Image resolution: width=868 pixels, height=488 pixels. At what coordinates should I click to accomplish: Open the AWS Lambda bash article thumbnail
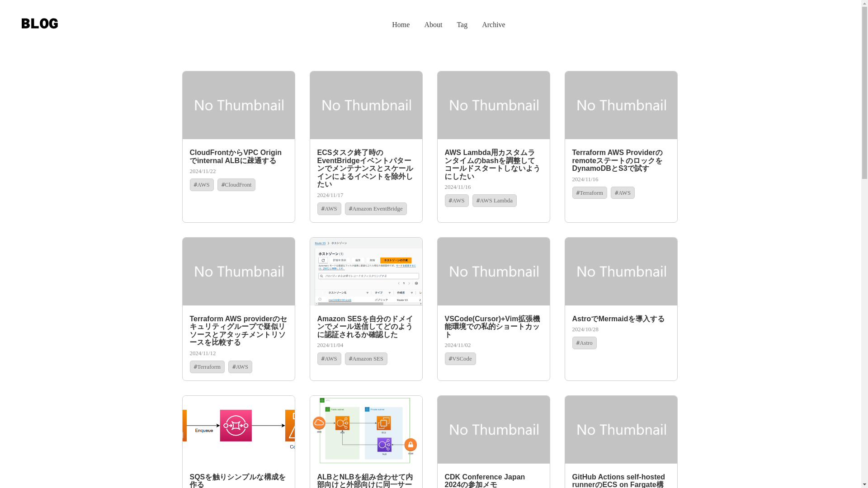coord(494,105)
